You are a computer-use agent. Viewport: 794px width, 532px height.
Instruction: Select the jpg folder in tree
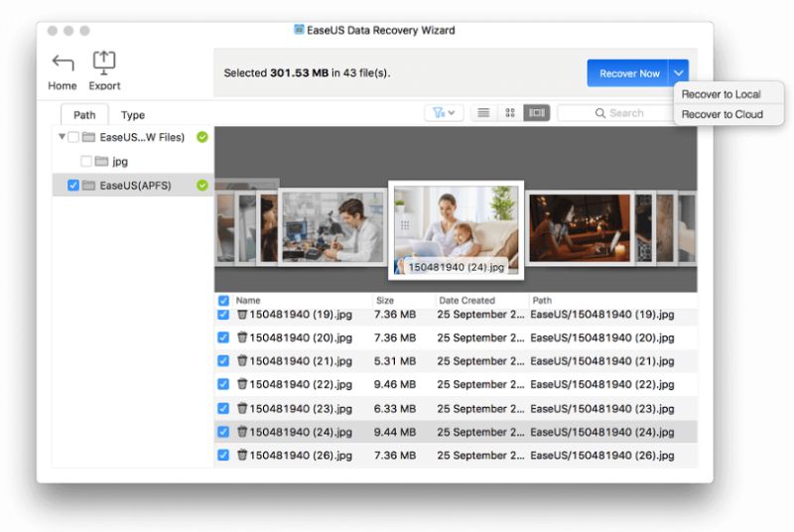120,161
